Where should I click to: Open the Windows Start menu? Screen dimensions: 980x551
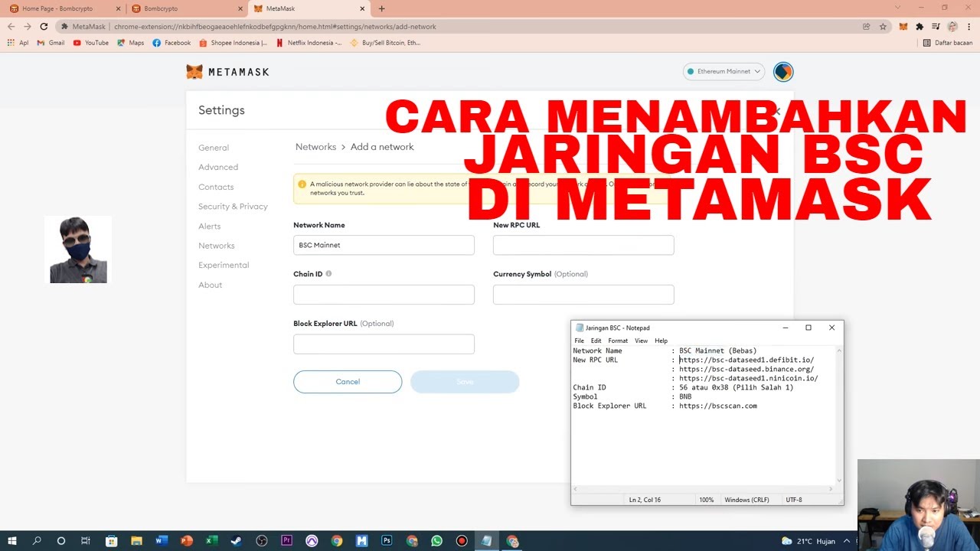click(x=12, y=541)
